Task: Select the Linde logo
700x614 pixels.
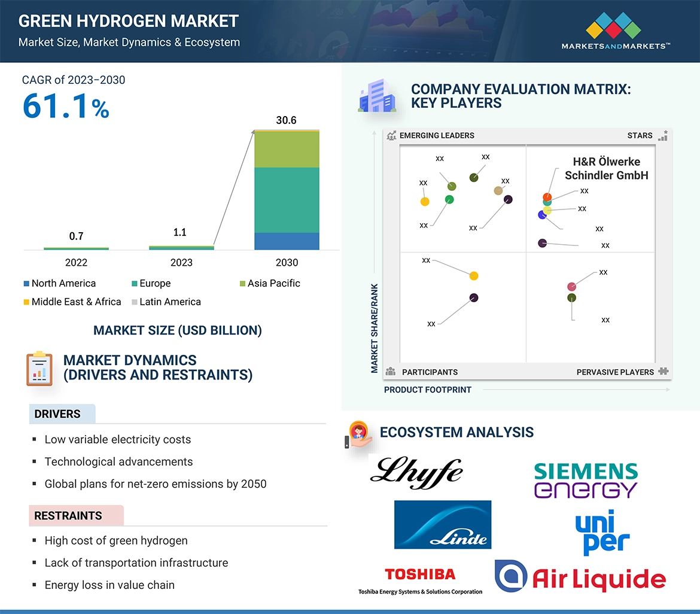Action: pyautogui.click(x=442, y=525)
